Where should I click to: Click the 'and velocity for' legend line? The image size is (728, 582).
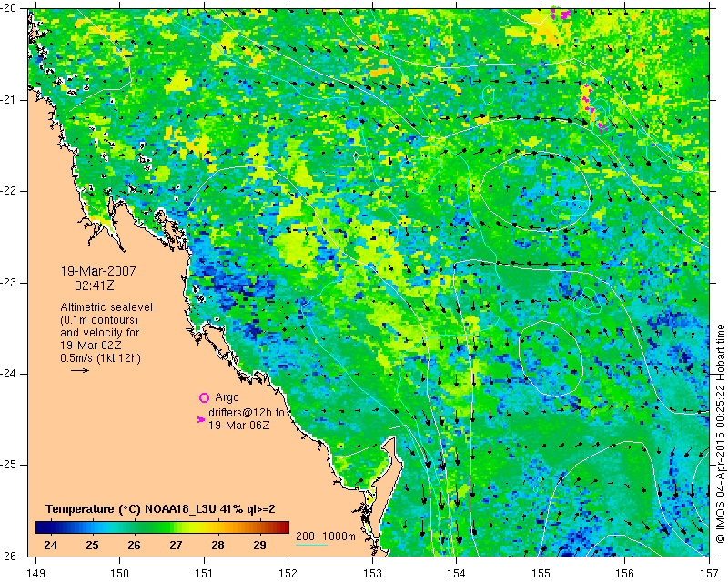click(100, 333)
